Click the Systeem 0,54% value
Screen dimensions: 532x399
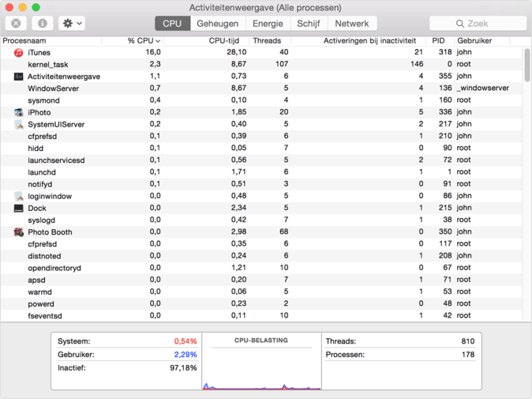[x=185, y=341]
